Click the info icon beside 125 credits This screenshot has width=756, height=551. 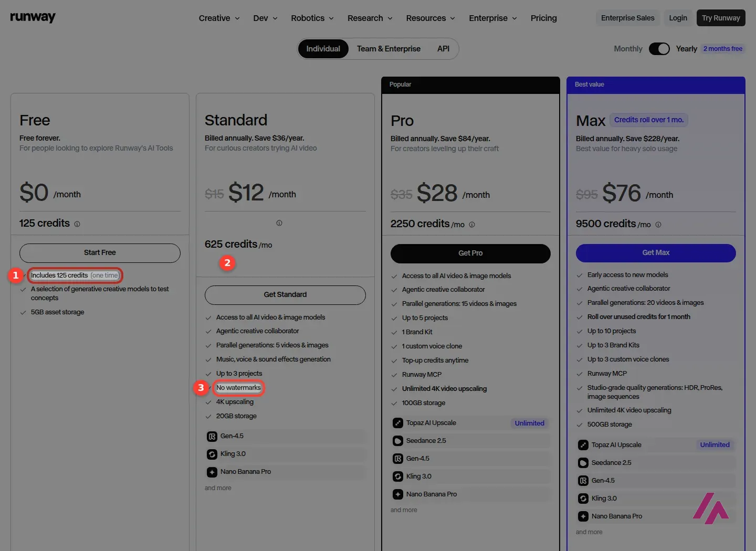[77, 224]
